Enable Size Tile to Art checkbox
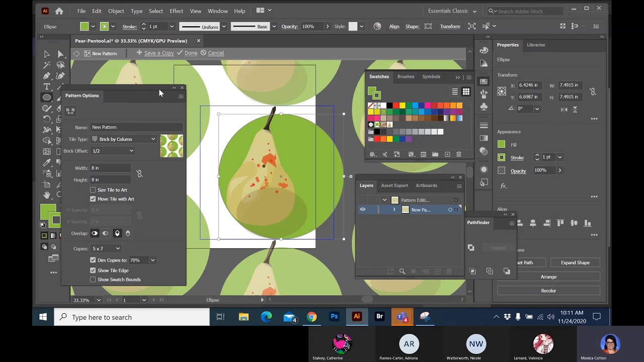The width and height of the screenshot is (644, 362). [x=93, y=190]
